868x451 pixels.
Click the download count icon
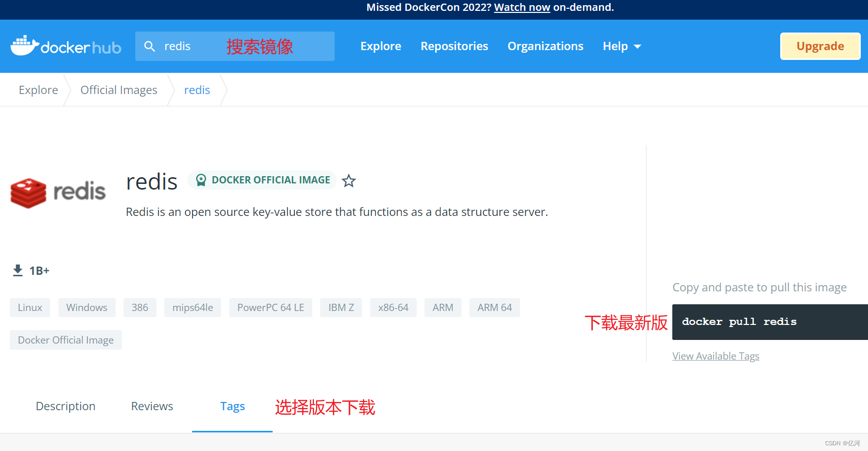(x=18, y=270)
